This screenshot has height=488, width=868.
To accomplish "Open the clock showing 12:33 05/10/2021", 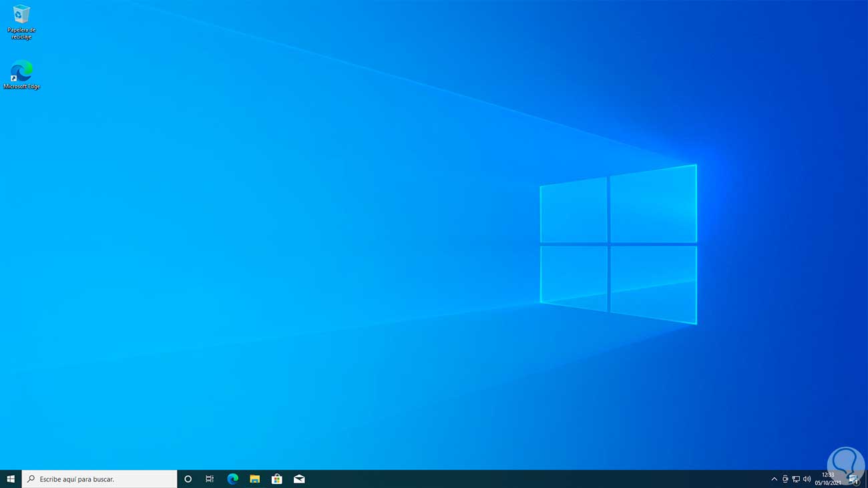I will pyautogui.click(x=828, y=479).
